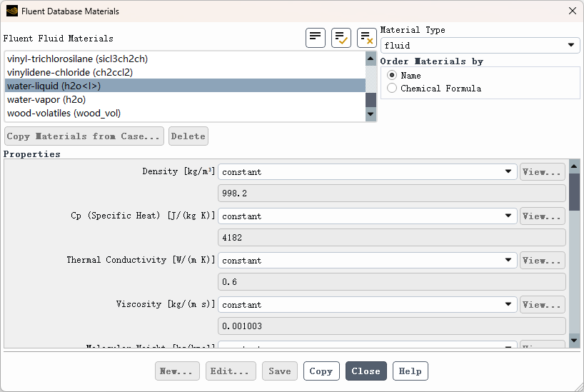Screen dimensions: 584x392
Task: Close the Fluent Database Materials dialog with X
Action: (x=573, y=11)
